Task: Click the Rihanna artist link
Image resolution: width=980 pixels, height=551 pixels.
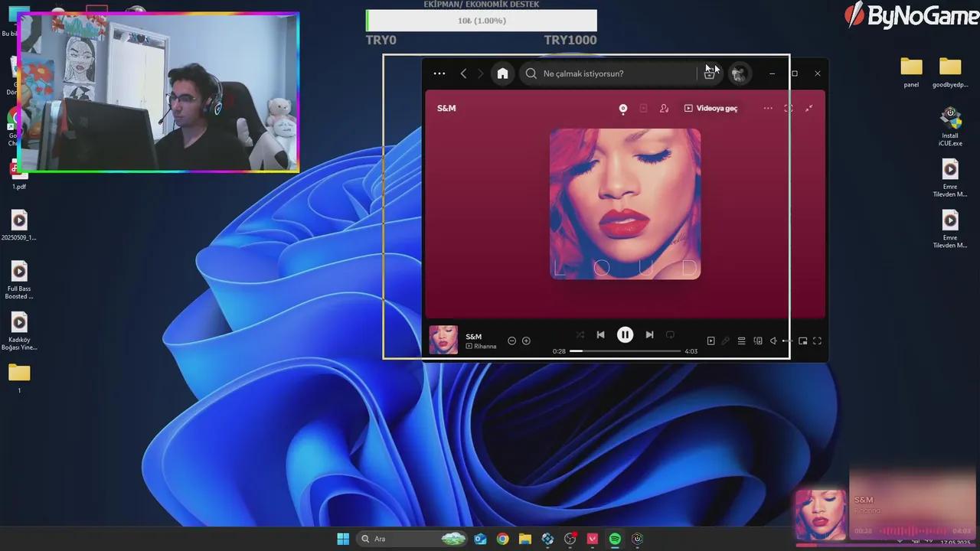Action: pos(485,347)
